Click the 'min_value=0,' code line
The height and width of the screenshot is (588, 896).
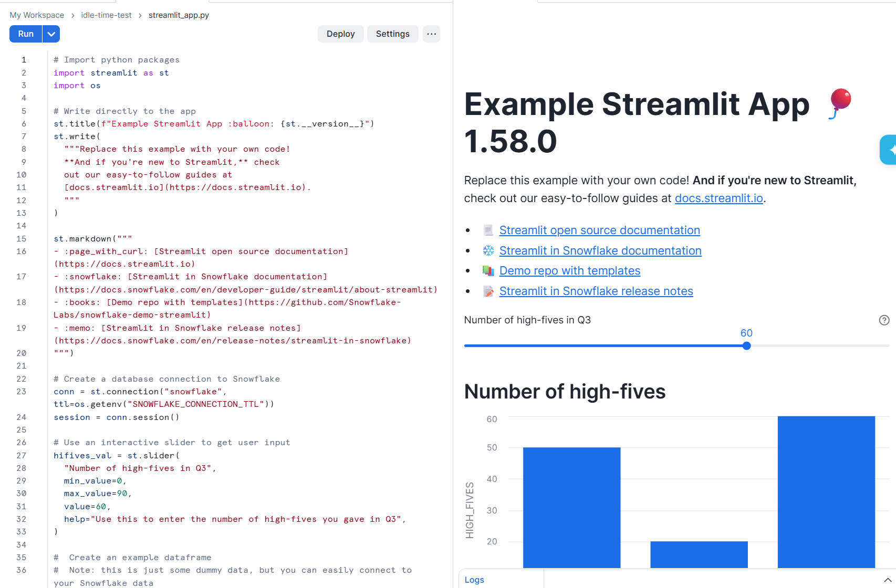[x=95, y=481]
